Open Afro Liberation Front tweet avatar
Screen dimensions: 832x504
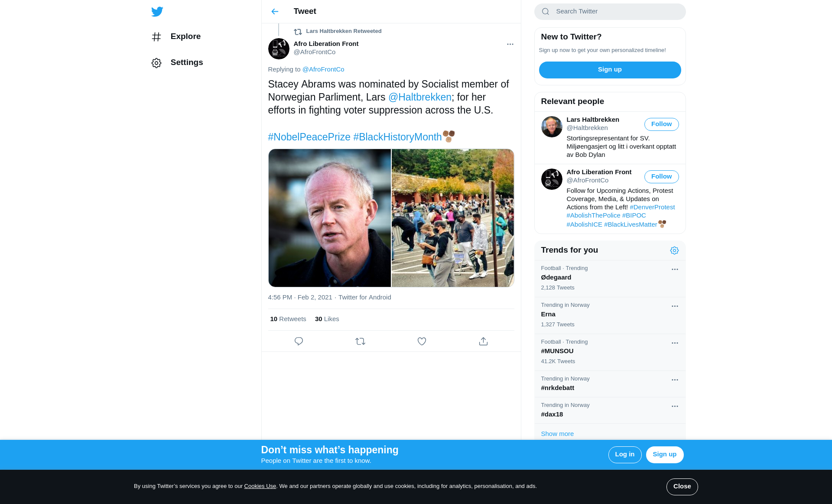(279, 49)
